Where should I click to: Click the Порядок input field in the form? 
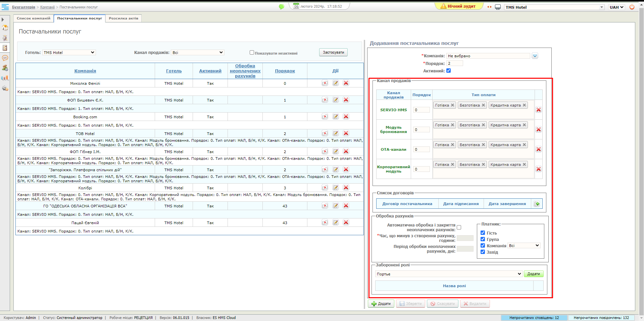click(455, 63)
